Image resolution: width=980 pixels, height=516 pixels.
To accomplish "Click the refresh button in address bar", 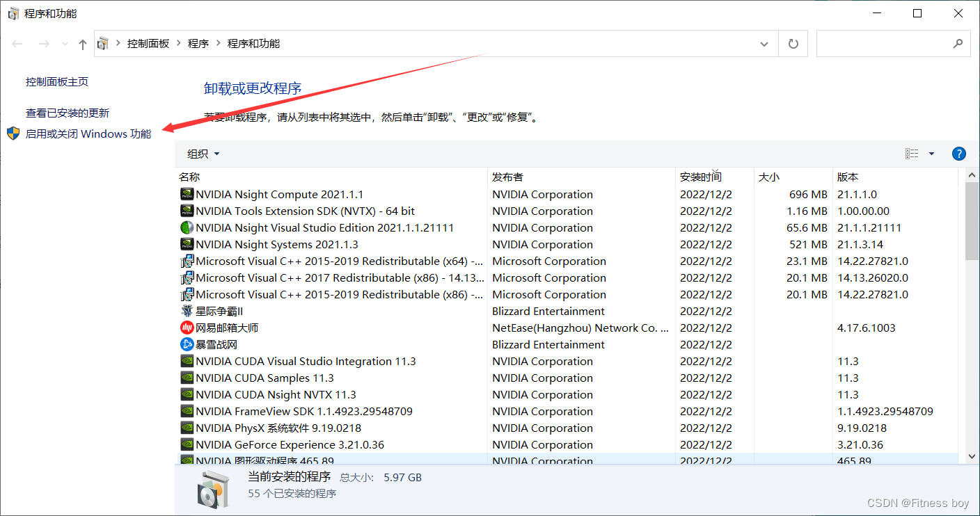I will point(793,44).
